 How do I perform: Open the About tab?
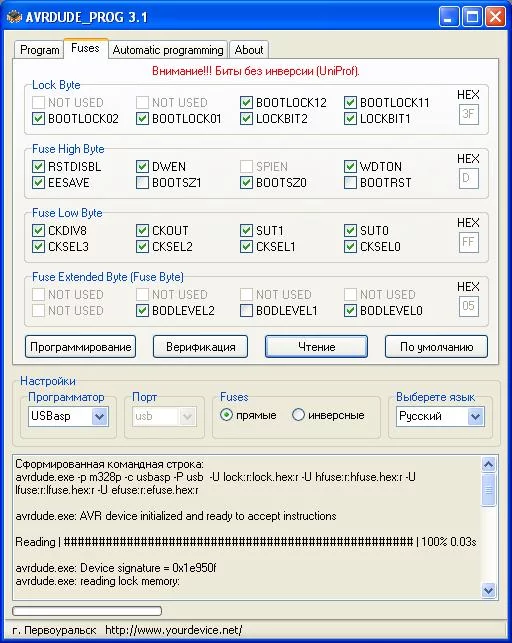pos(249,50)
